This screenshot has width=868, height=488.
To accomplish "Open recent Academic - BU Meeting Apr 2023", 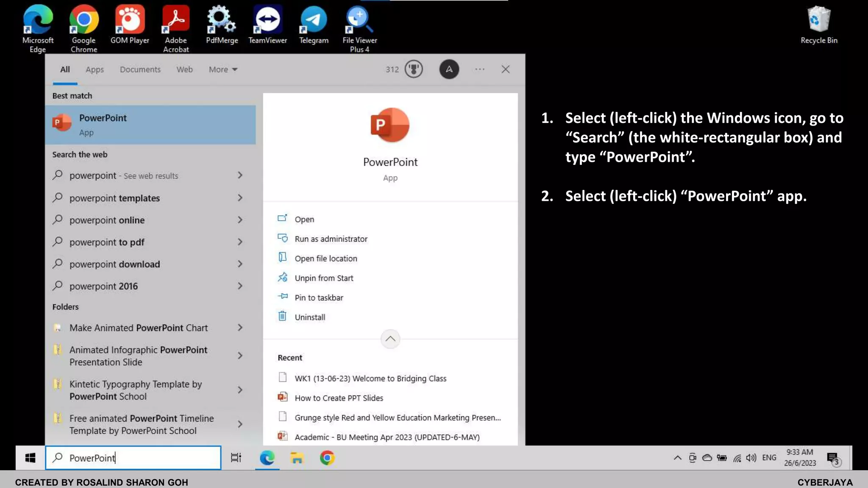I will (x=387, y=437).
